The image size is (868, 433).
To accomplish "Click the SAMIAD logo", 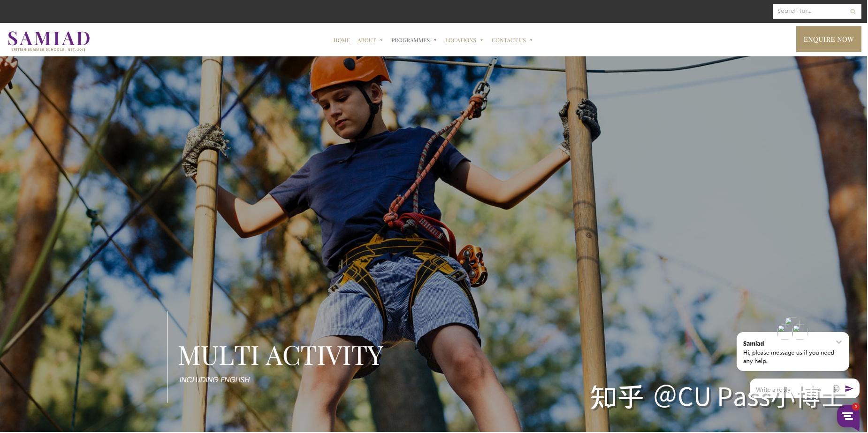I will [49, 41].
